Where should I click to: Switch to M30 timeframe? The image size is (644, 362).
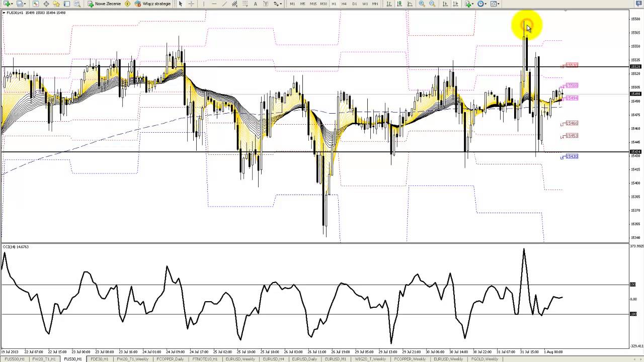tap(324, 4)
